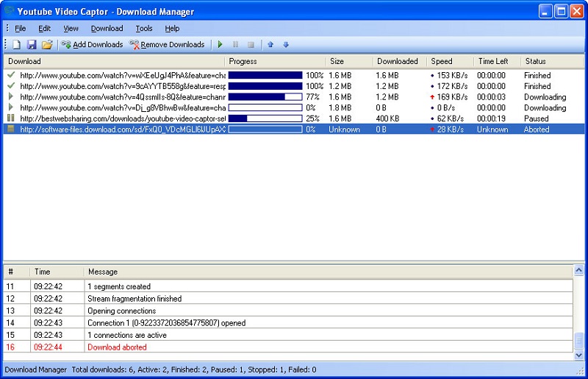The height and width of the screenshot is (379, 588).
Task: Select the Dj_g8VBhwBw youtube download row
Action: click(x=294, y=107)
